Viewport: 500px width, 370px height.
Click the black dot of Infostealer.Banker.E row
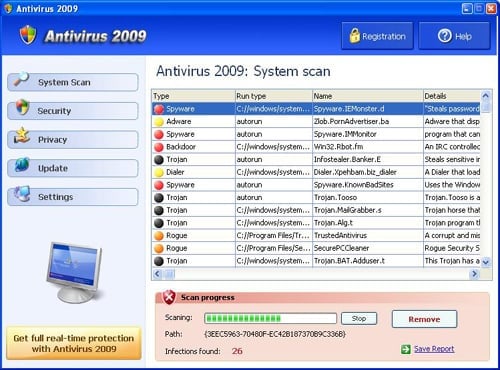(x=159, y=160)
